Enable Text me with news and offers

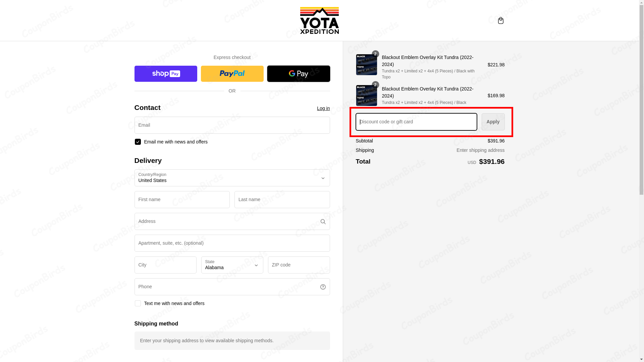pyautogui.click(x=138, y=303)
